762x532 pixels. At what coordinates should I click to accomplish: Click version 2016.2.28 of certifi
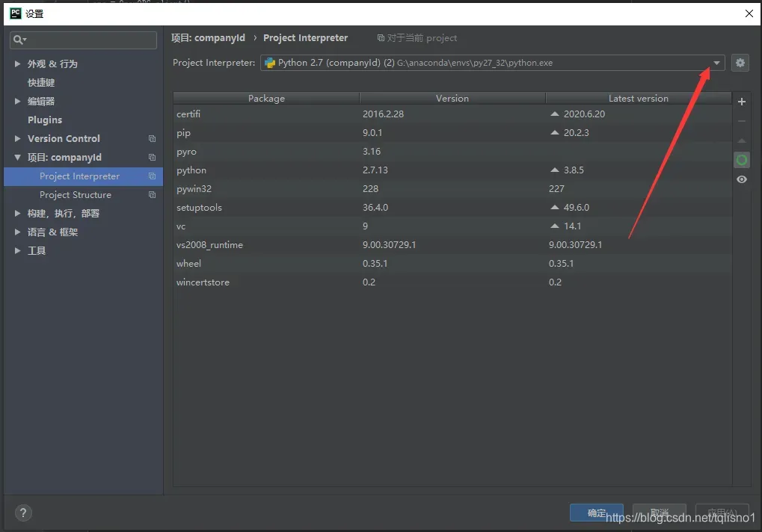coord(383,114)
